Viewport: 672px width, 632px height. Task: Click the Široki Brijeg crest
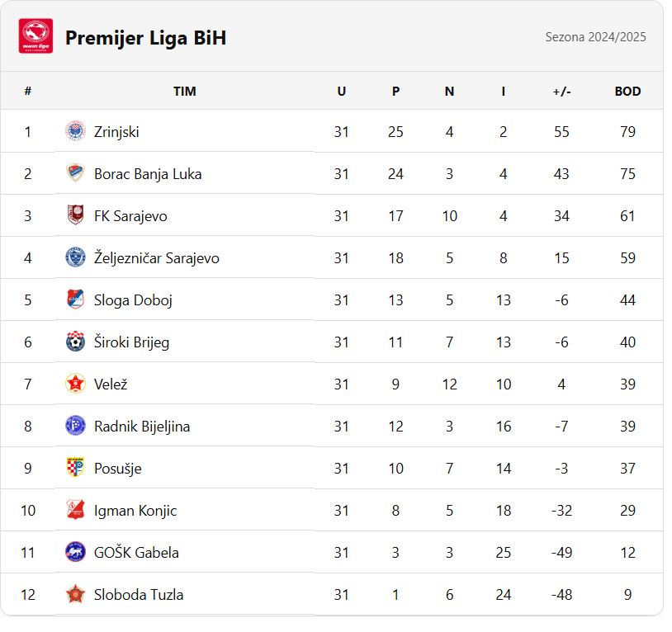[x=76, y=342]
